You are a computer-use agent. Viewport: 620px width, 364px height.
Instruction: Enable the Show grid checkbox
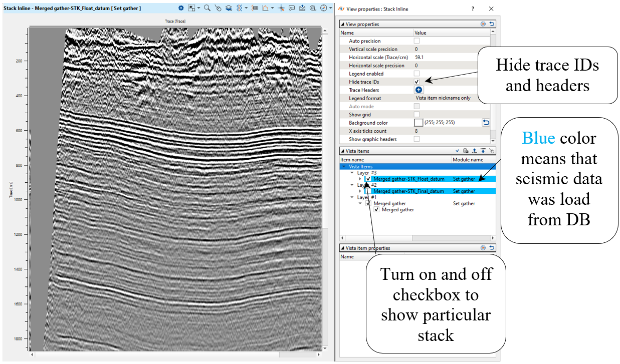pos(417,115)
